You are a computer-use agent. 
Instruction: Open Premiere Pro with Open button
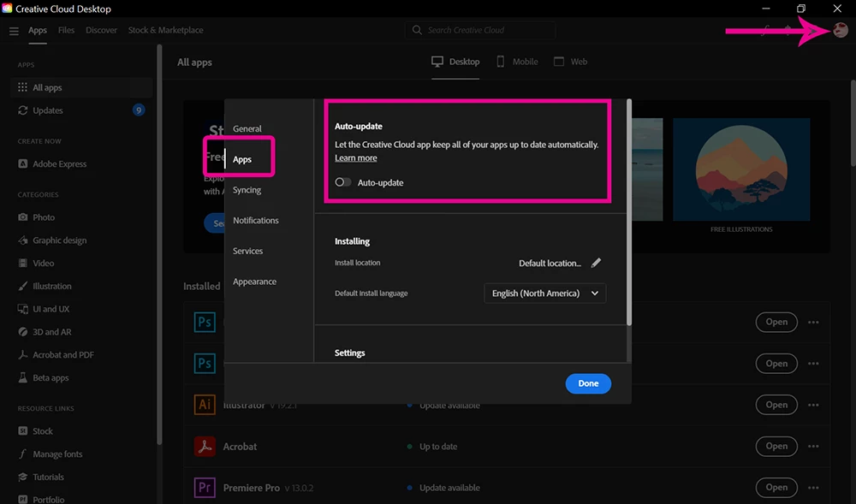(776, 488)
